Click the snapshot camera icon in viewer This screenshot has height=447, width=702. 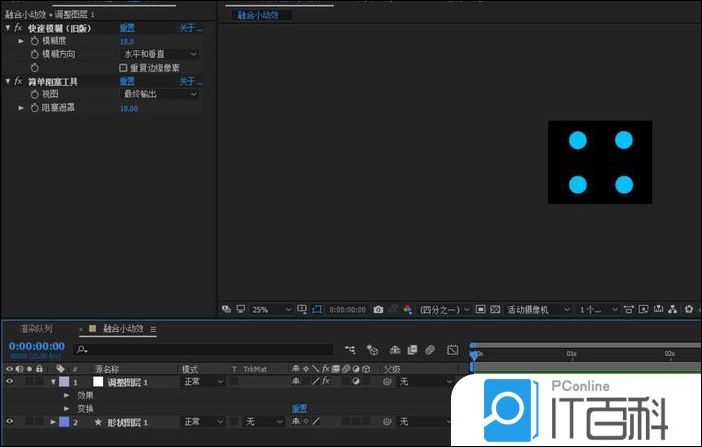coord(378,310)
